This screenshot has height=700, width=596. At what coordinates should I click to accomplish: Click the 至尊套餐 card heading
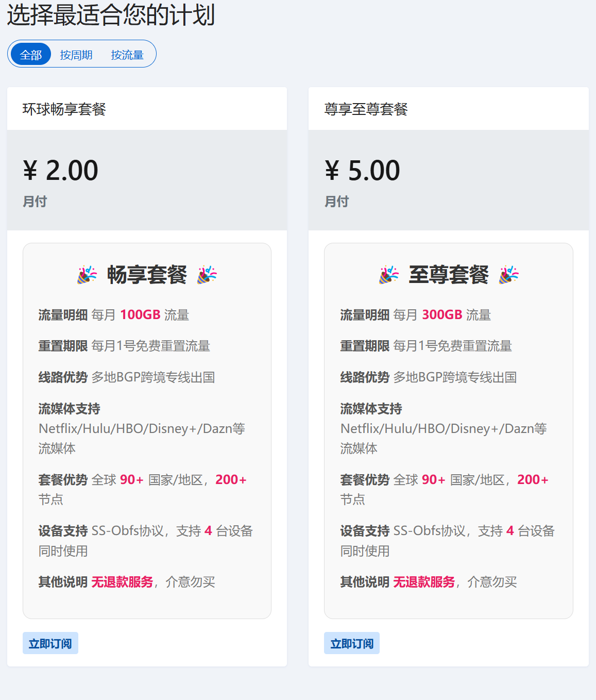click(x=449, y=275)
